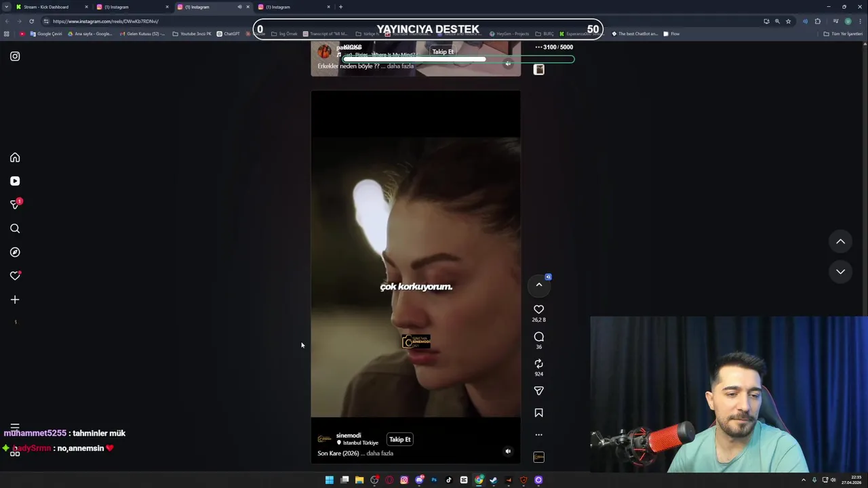The width and height of the screenshot is (868, 488).
Task: Show hidden system tray icons
Action: tap(804, 480)
